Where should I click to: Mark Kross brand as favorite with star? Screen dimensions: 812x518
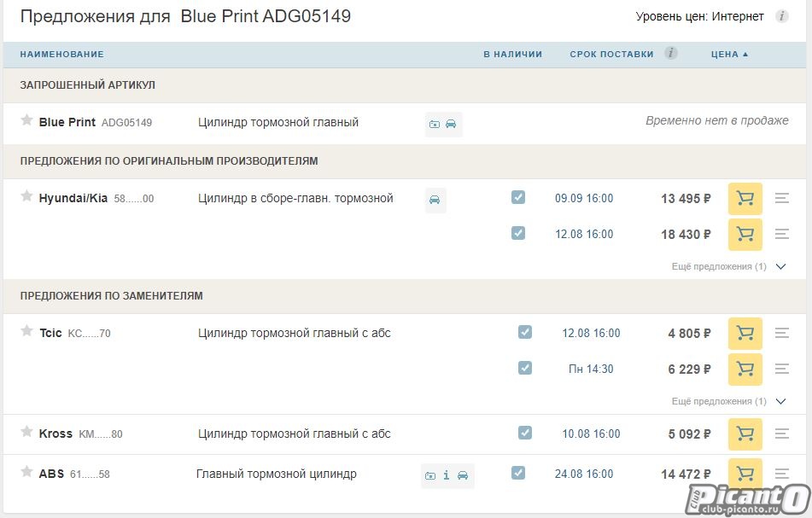tap(26, 432)
